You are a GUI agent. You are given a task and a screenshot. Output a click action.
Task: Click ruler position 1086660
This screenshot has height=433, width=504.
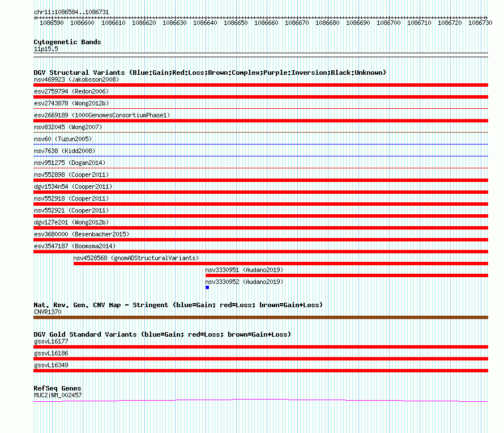(x=266, y=23)
